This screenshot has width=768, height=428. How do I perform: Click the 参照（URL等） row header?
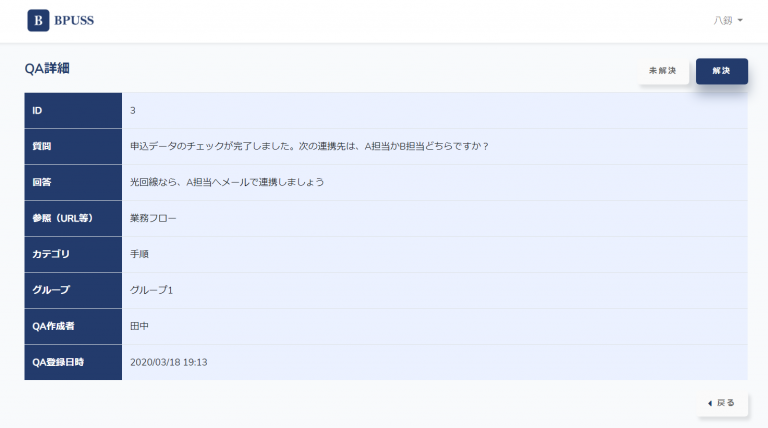(x=73, y=218)
